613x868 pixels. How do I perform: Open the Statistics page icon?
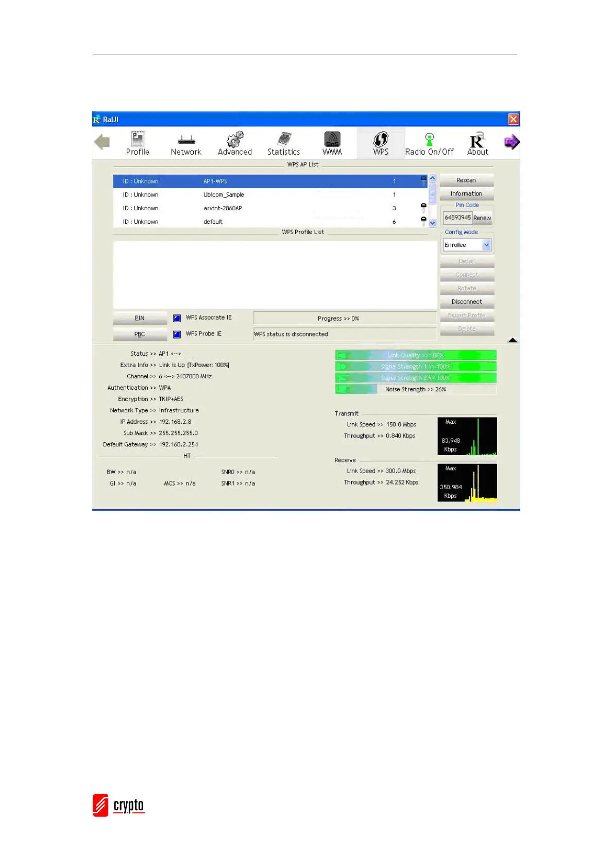pyautogui.click(x=283, y=143)
